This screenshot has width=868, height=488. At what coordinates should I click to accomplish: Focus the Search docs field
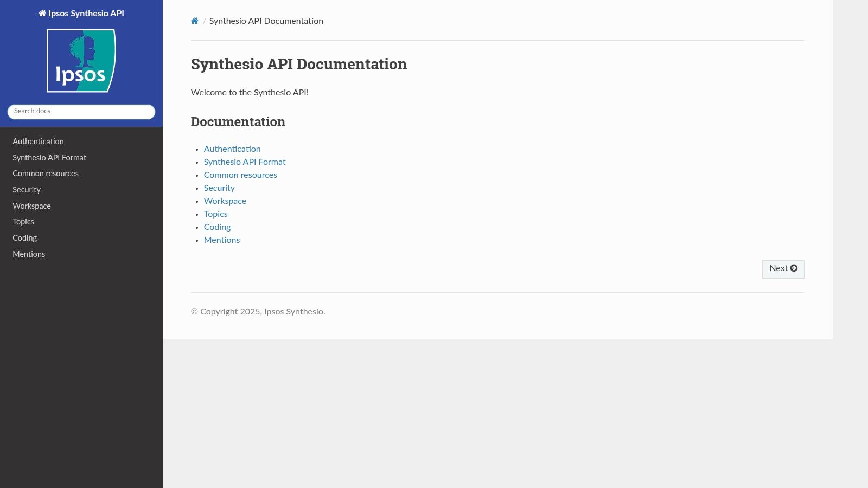[81, 112]
